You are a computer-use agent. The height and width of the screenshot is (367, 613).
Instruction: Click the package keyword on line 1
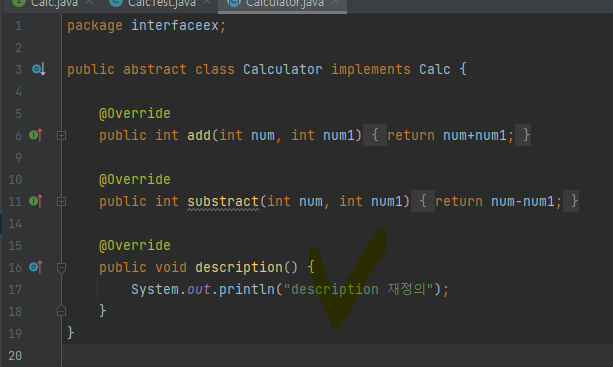(x=95, y=26)
